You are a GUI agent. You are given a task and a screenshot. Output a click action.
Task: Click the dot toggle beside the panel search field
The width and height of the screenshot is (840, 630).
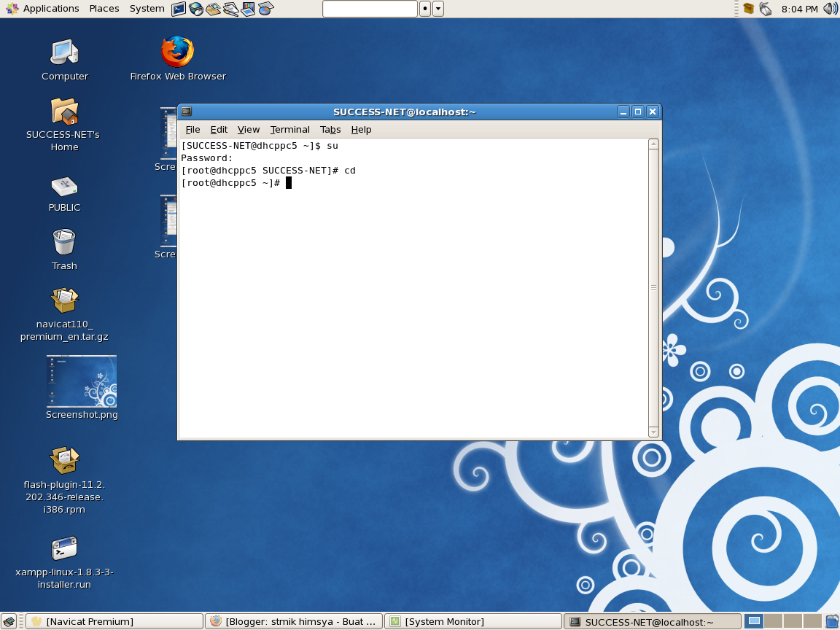point(425,8)
